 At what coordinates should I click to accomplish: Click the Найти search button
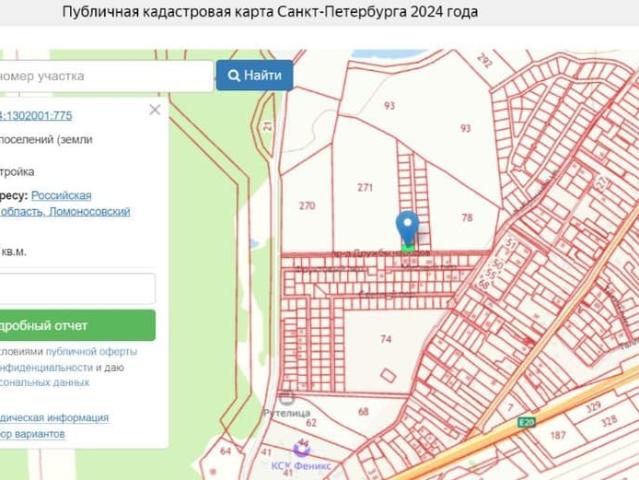[255, 75]
